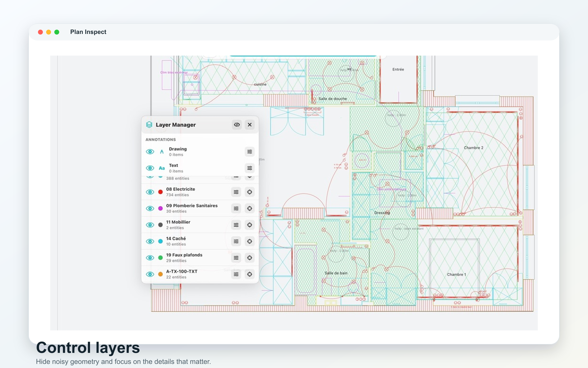Image resolution: width=588 pixels, height=368 pixels.
Task: Click the '734 entities' count text
Action: tap(177, 195)
